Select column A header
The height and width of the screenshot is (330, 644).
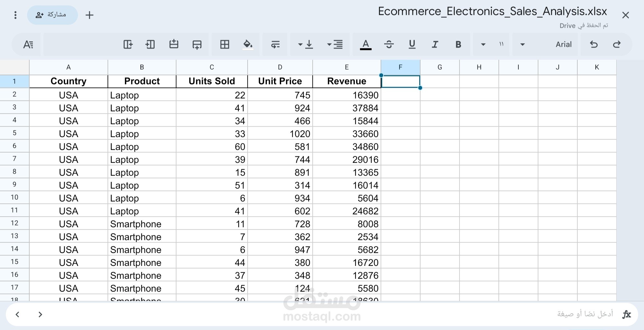click(69, 67)
